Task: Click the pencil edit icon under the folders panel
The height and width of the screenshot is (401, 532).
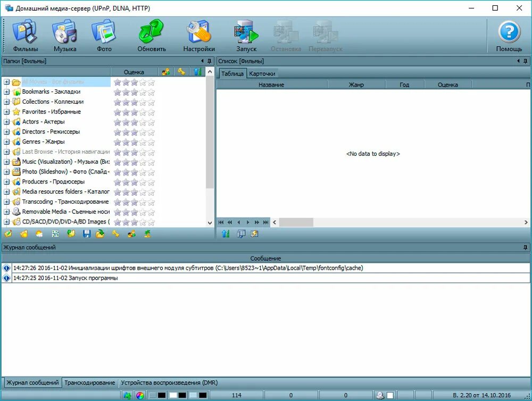Action: [x=8, y=233]
